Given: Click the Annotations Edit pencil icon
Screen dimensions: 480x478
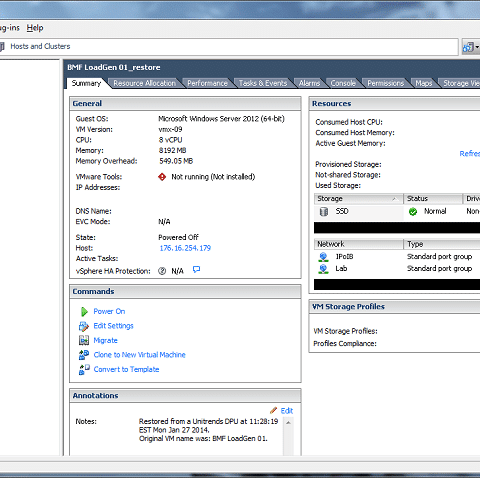Looking at the screenshot, I should coord(273,410).
